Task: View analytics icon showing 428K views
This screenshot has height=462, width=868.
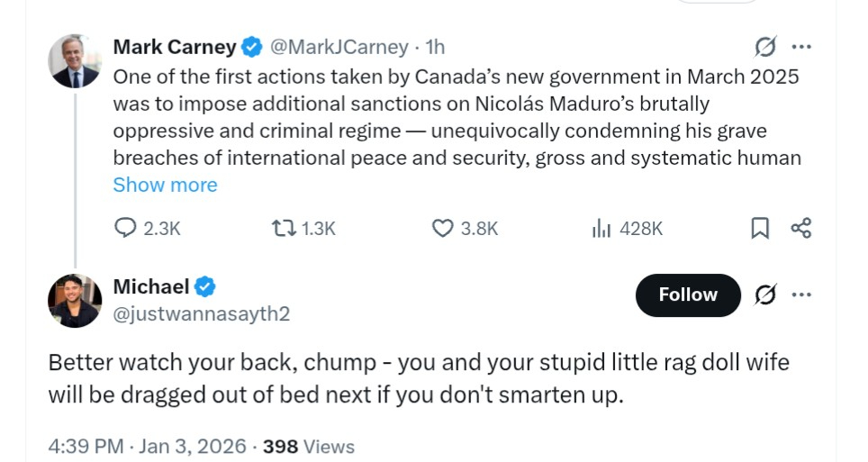Action: [601, 229]
